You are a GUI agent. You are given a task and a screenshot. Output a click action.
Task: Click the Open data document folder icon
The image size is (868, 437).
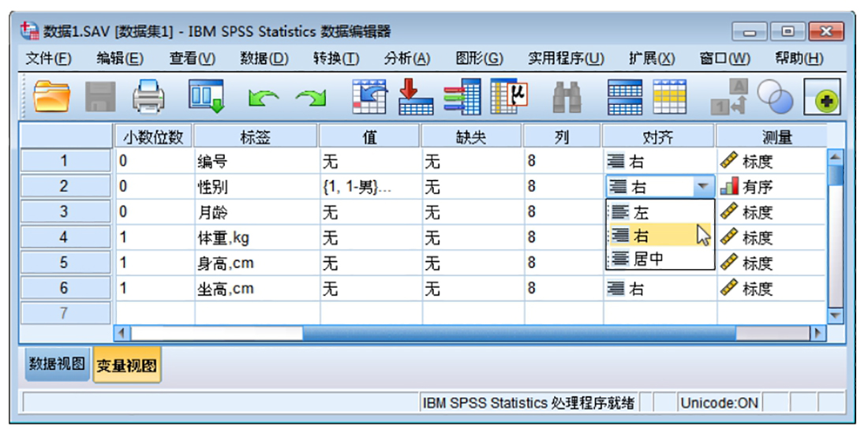[51, 99]
